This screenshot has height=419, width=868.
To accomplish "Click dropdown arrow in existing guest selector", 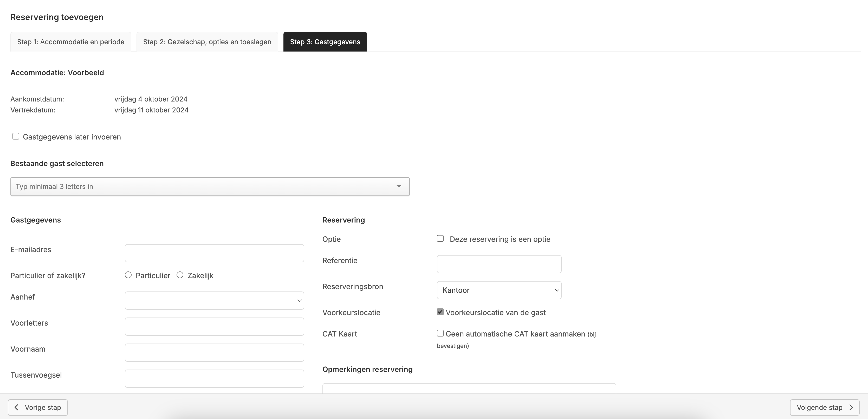I will (x=399, y=187).
